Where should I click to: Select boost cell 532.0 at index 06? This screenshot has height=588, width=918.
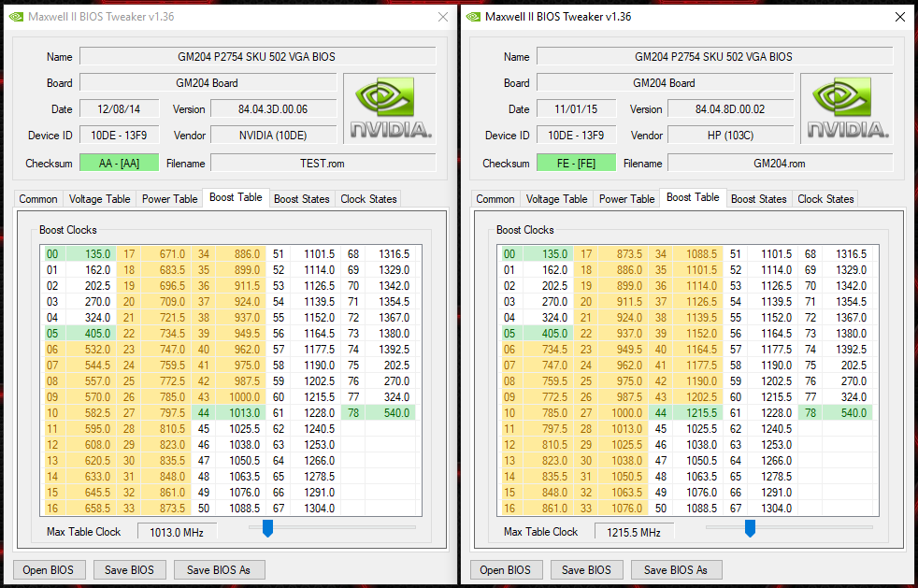tap(92, 349)
